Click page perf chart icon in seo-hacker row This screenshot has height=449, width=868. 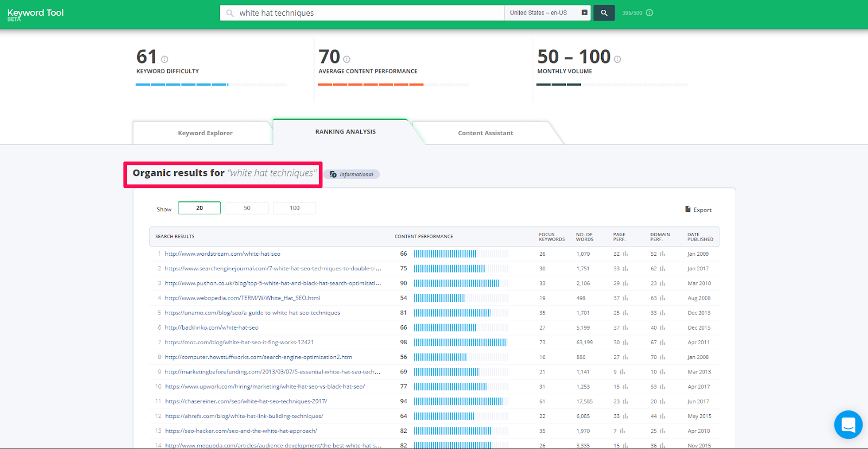(622, 431)
